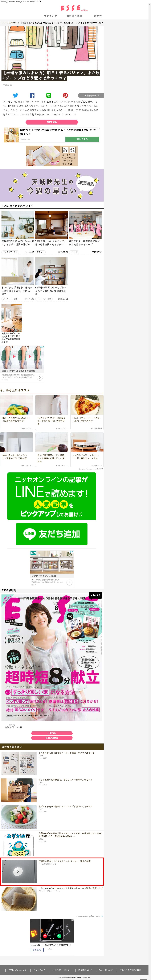The image size is (151, 980).
Task: Share the article on Twitter
Action: (x=15, y=95)
